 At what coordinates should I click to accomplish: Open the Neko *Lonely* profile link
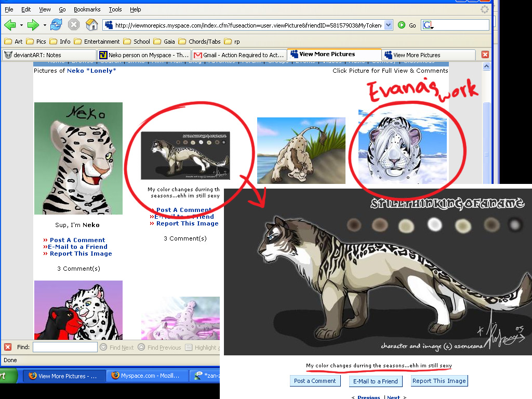[91, 71]
